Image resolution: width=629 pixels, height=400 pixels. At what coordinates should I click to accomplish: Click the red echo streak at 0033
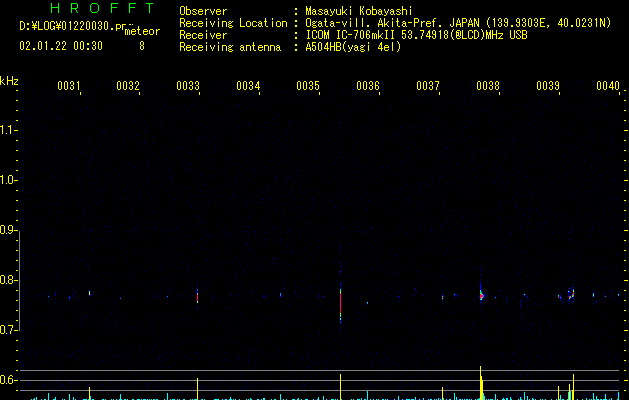(197, 298)
